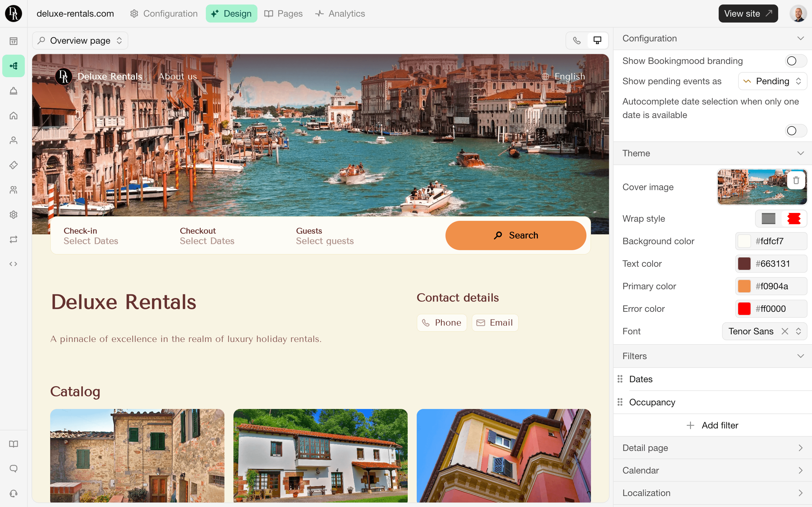Click the Primary color orange swatch
This screenshot has width=812, height=507.
coord(744,286)
